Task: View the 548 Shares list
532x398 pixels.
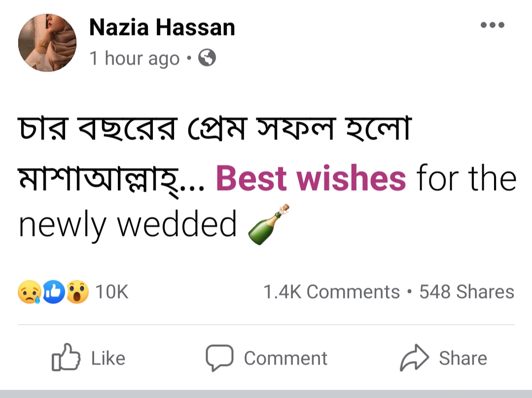Action: tap(466, 292)
